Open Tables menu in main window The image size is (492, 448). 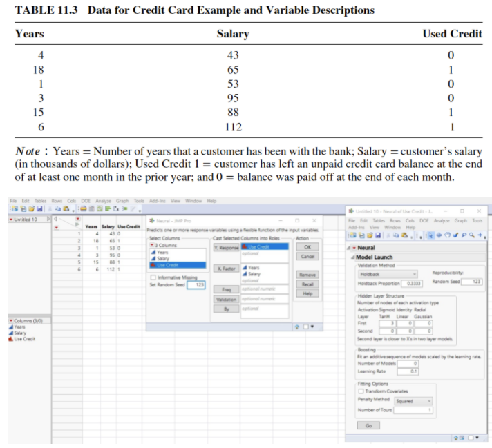click(41, 201)
